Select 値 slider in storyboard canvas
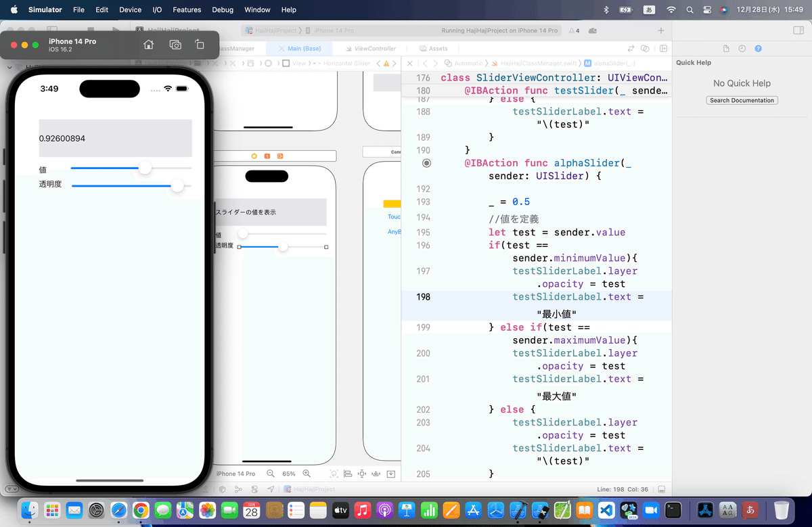 [x=282, y=234]
